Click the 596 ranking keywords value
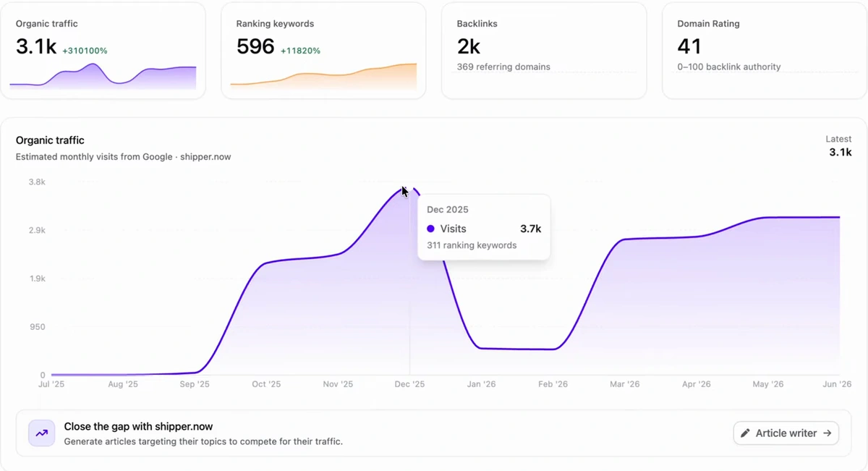The image size is (868, 471). [255, 47]
